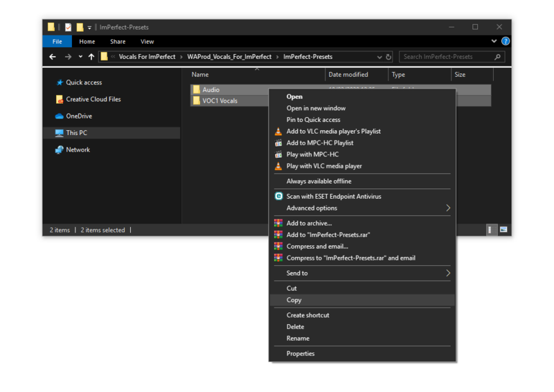Open address bar history dropdown
Image resolution: width=554 pixels, height=392 pixels.
point(379,57)
